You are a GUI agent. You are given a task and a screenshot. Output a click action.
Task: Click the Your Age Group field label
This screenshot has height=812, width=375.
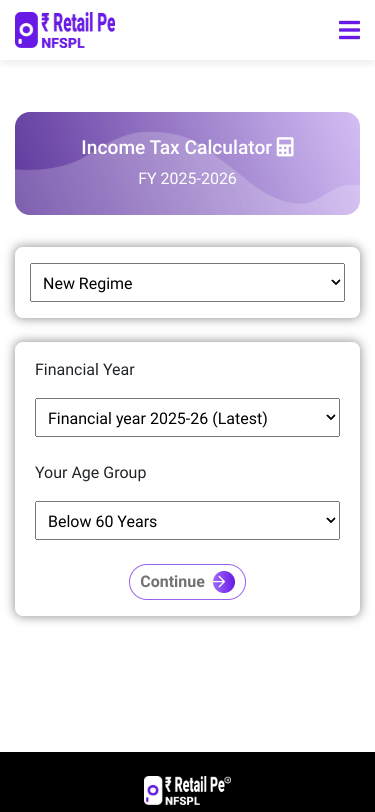pos(91,473)
